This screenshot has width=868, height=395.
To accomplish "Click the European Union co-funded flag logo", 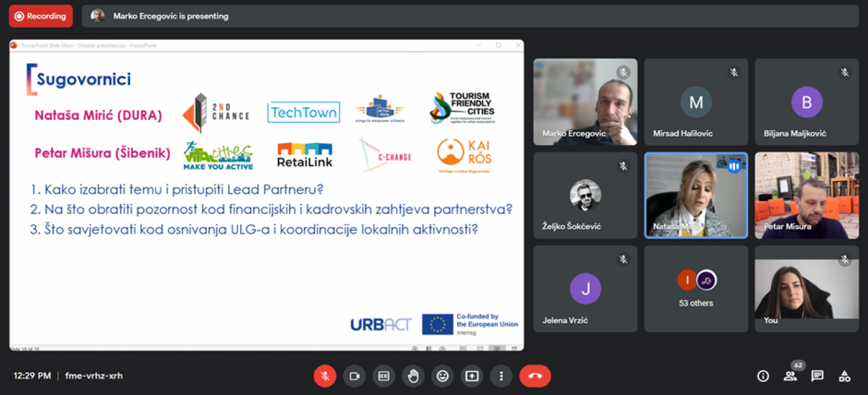I will click(x=470, y=325).
